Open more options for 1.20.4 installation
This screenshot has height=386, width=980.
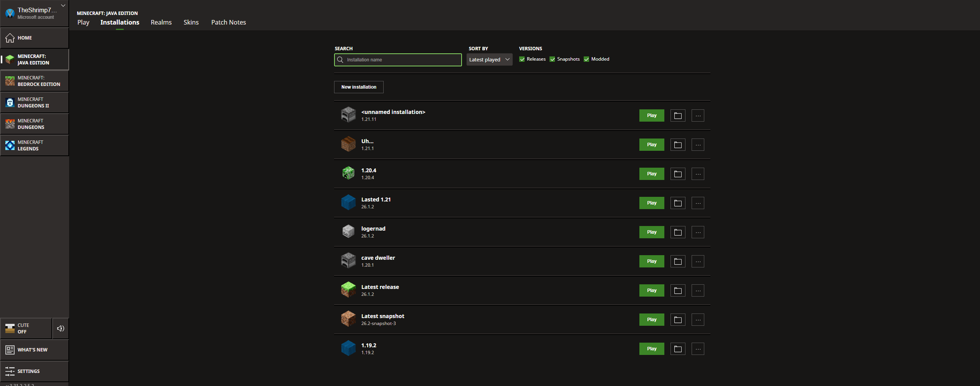coord(698,174)
